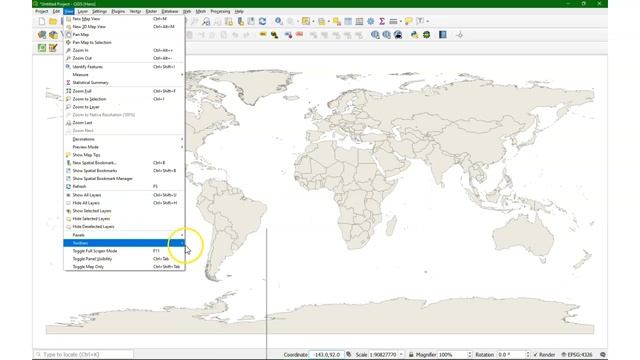Select Zoom to Layer entry
The image size is (640, 360).
124,107
